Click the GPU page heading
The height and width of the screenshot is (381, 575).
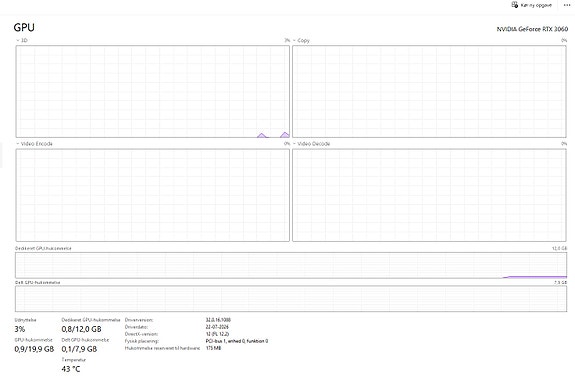[24, 28]
